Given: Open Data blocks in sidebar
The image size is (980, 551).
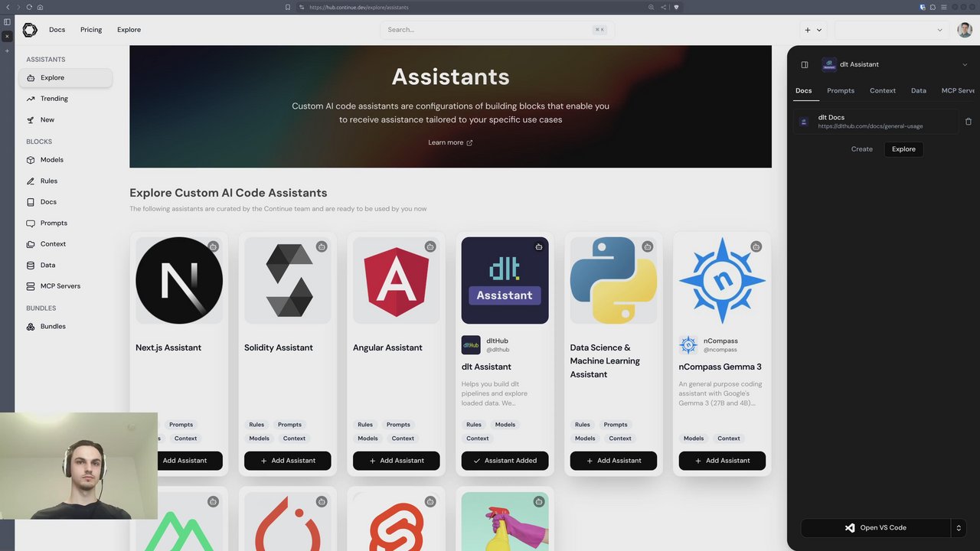Looking at the screenshot, I should [66, 265].
